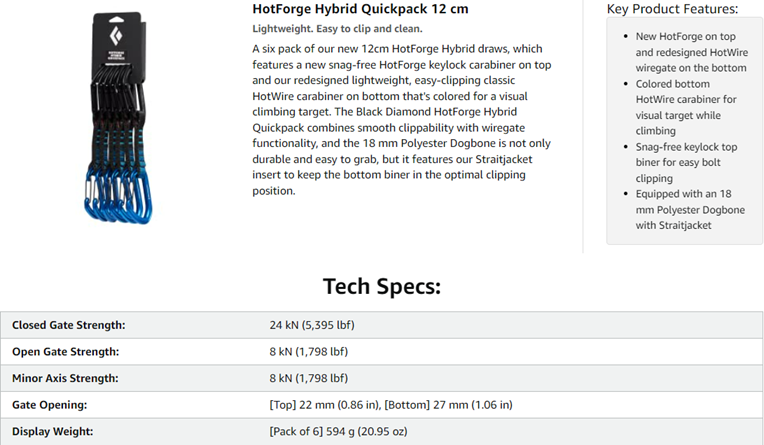This screenshot has width=764, height=445.
Task: Click the Key Product Features heading
Action: click(x=672, y=9)
